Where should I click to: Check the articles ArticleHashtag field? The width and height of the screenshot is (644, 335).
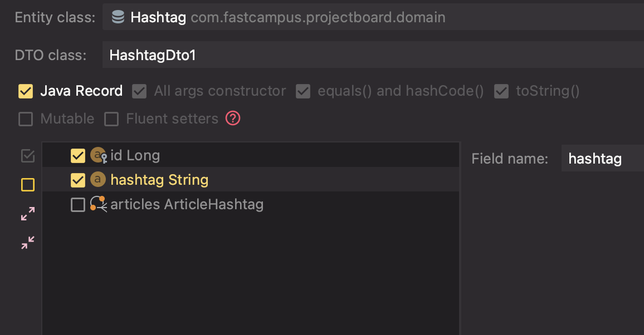pyautogui.click(x=78, y=205)
